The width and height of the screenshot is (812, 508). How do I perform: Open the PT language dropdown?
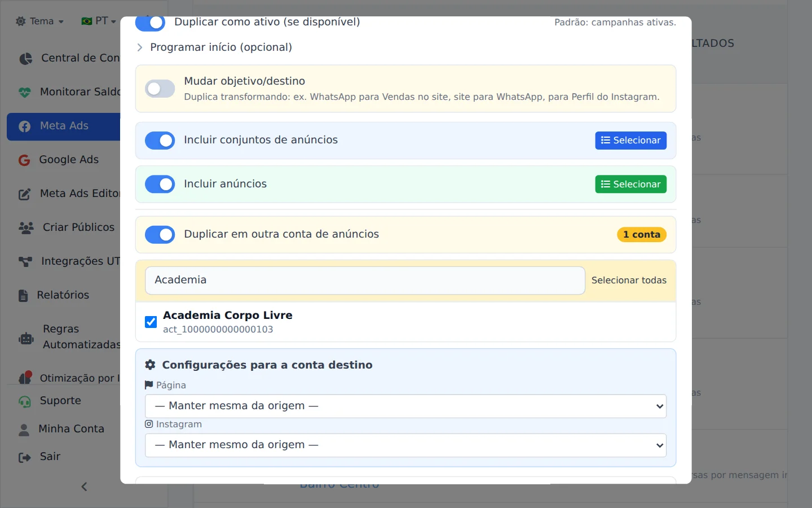[x=99, y=21]
